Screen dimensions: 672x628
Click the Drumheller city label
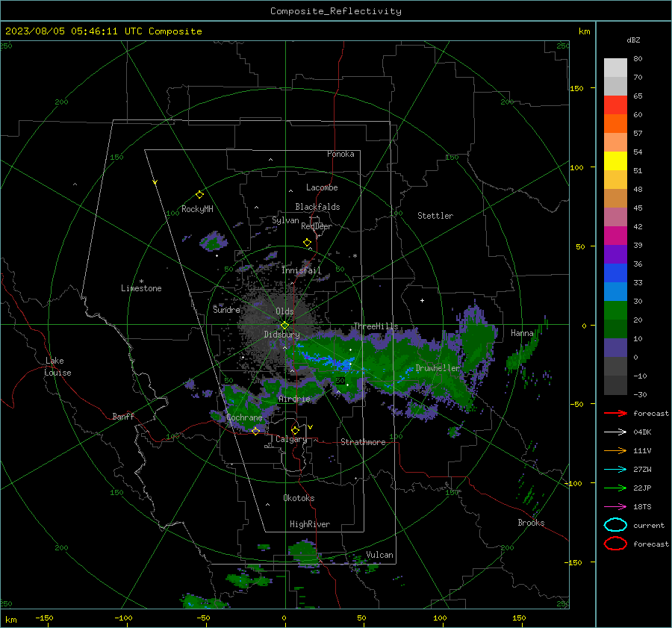[x=438, y=368]
